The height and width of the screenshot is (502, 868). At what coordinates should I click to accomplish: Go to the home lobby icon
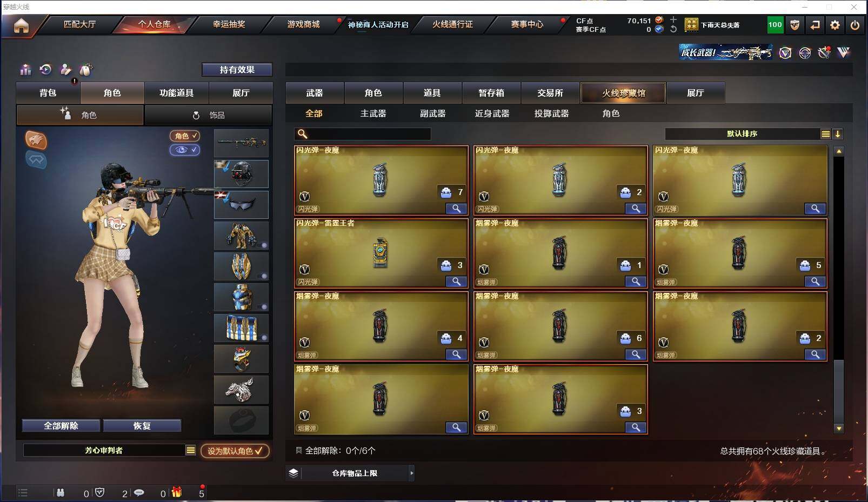21,25
